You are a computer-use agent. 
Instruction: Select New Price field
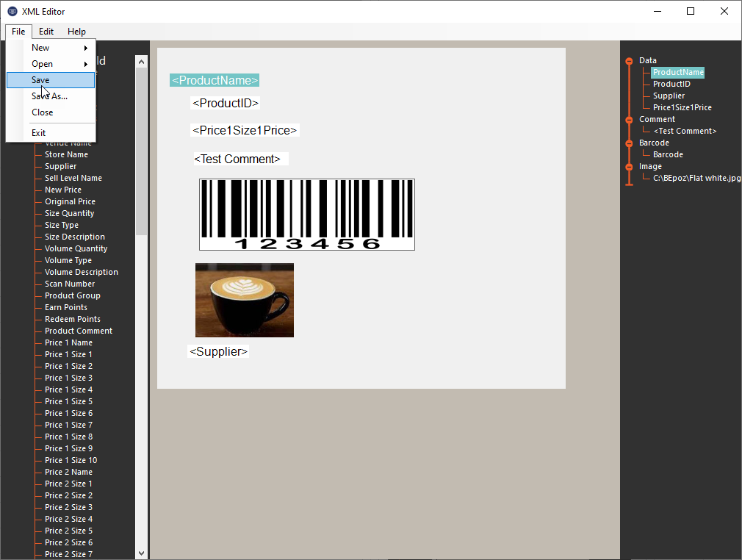coord(63,190)
